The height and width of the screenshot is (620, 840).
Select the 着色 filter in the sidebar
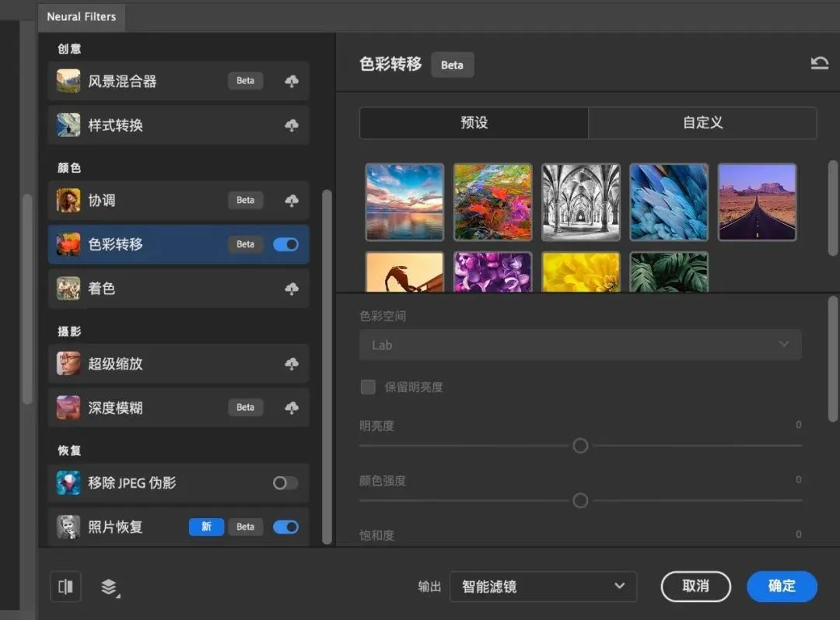156,288
